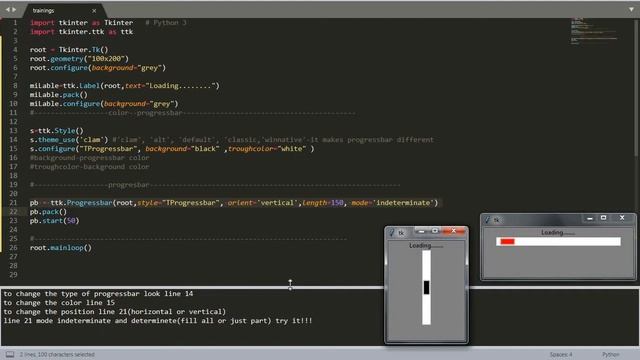The height and width of the screenshot is (360, 640).
Task: Toggle the side panel icon in status bar
Action: point(10,354)
